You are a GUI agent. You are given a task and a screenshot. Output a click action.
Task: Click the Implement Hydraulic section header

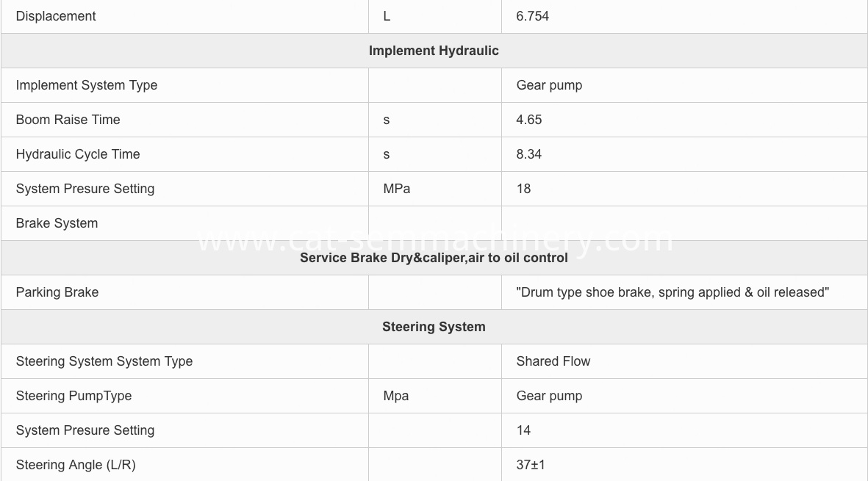point(434,51)
